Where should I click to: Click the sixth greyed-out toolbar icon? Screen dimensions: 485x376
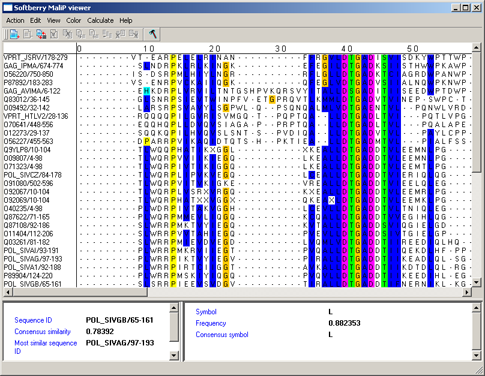[81, 34]
